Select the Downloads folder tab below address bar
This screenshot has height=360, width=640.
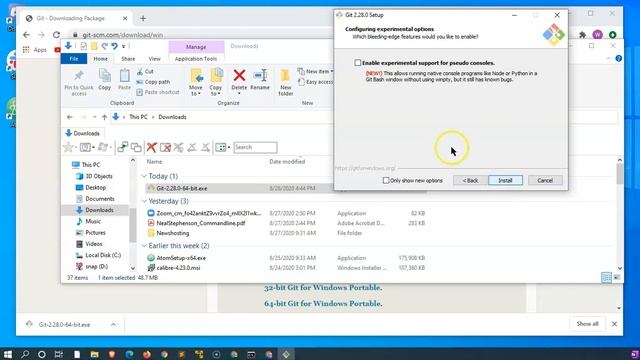click(82, 133)
